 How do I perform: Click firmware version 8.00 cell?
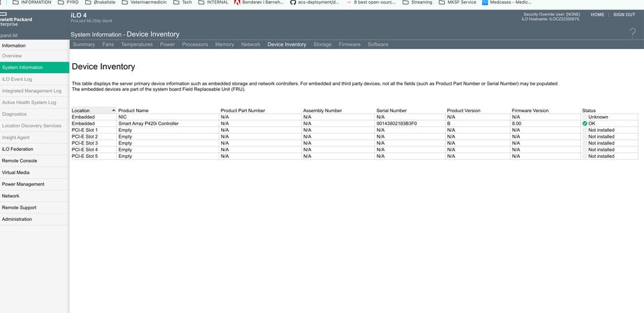pyautogui.click(x=517, y=124)
